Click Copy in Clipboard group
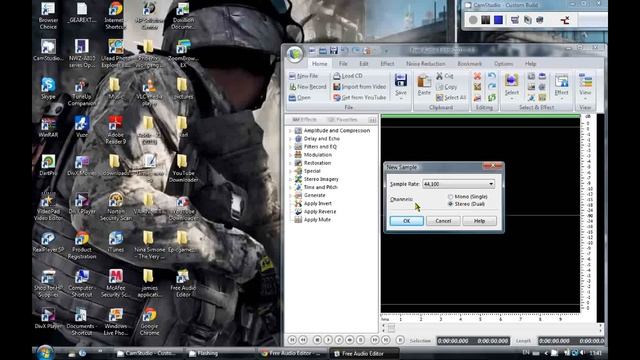 (x=447, y=87)
